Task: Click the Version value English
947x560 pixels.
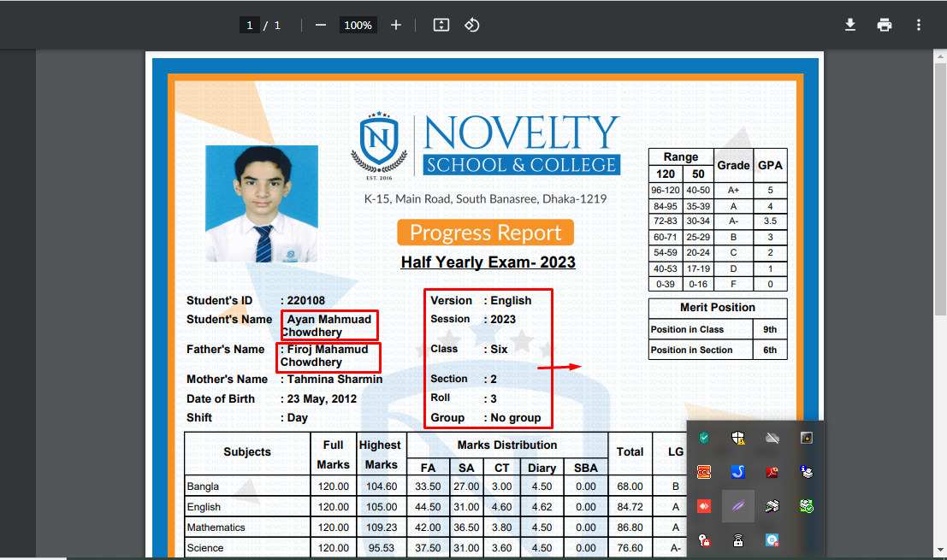Action: click(x=511, y=300)
